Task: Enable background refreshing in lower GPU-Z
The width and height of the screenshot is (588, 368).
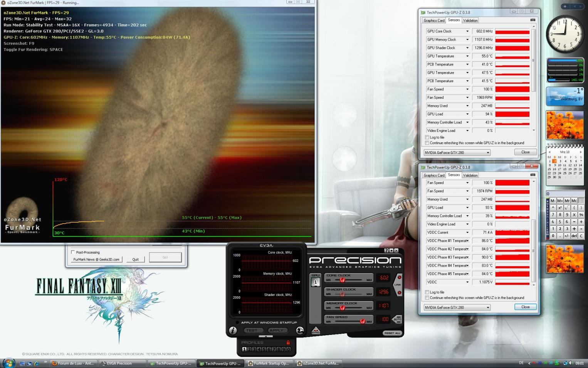Action: [427, 297]
